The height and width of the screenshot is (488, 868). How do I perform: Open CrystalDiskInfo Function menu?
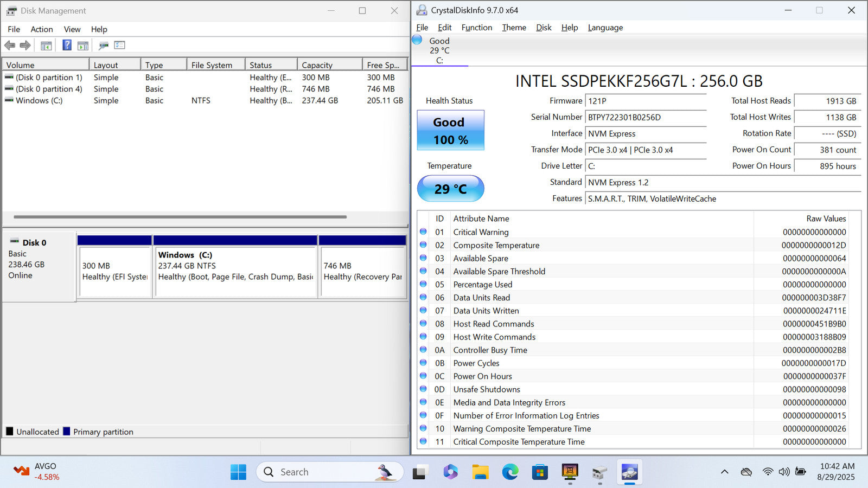point(477,28)
